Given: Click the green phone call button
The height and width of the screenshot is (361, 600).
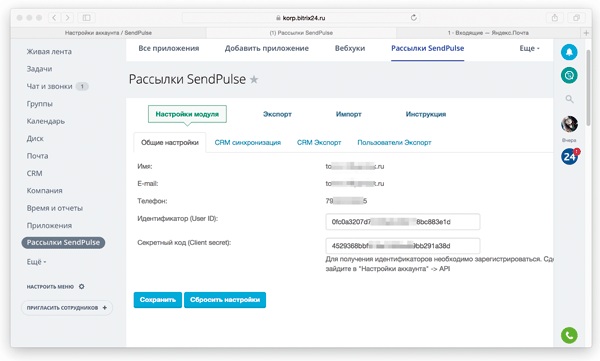Looking at the screenshot, I should 569,335.
